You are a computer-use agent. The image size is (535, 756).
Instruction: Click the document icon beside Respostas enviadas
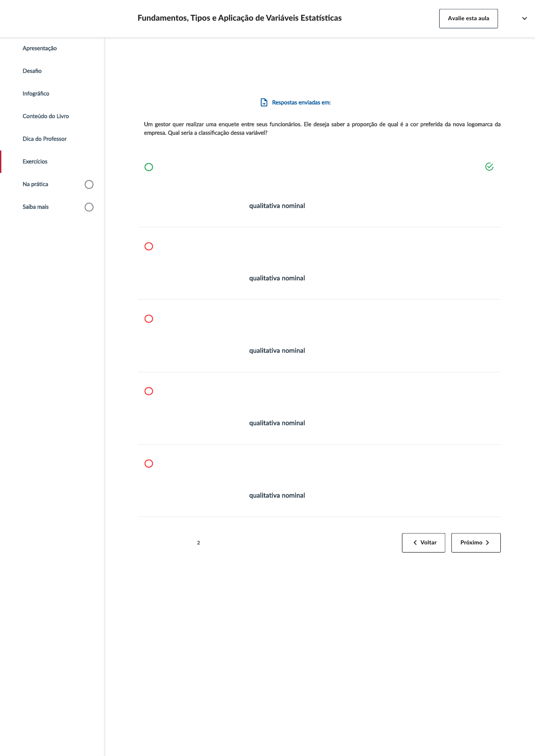pyautogui.click(x=264, y=102)
